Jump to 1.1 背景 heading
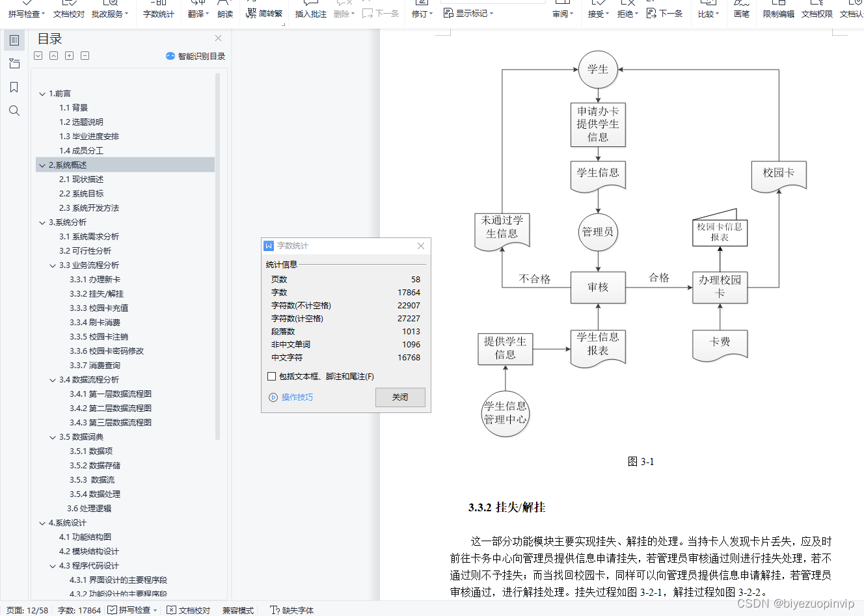The image size is (864, 616). [74, 108]
